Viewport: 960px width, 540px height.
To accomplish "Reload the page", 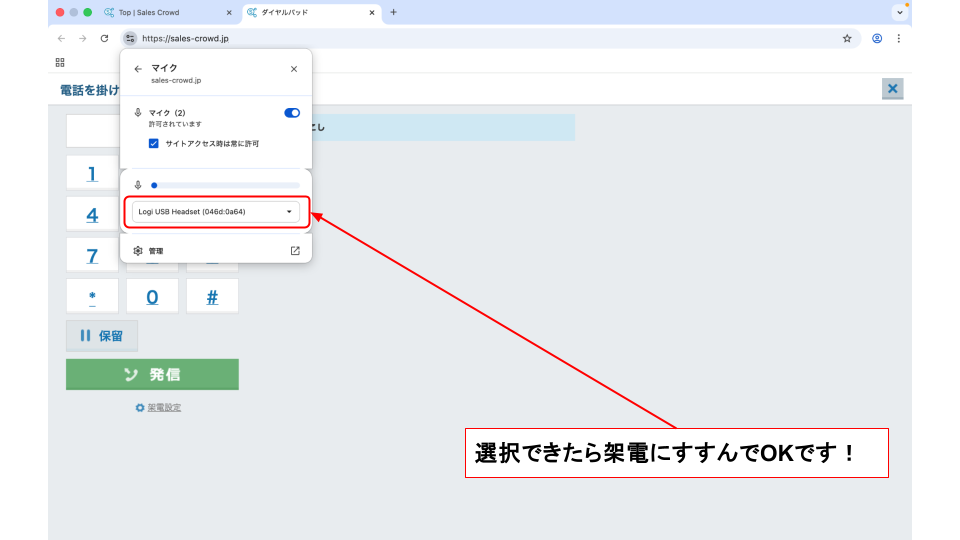I will (104, 38).
